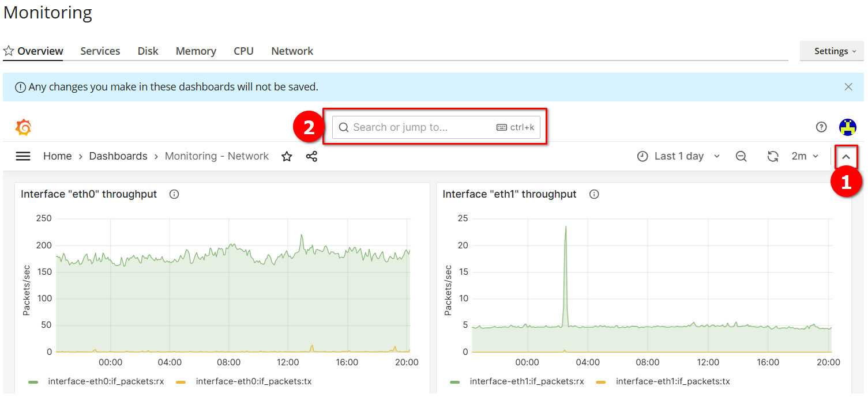Go to Home in the breadcrumb
The height and width of the screenshot is (420, 868).
[x=58, y=156]
